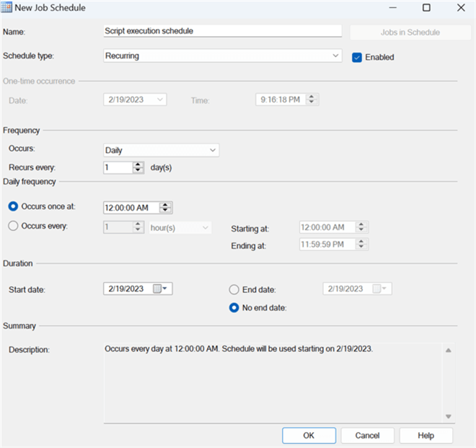The image size is (476, 448).
Task: Expand the Occurs frequency dropdown
Action: point(212,150)
